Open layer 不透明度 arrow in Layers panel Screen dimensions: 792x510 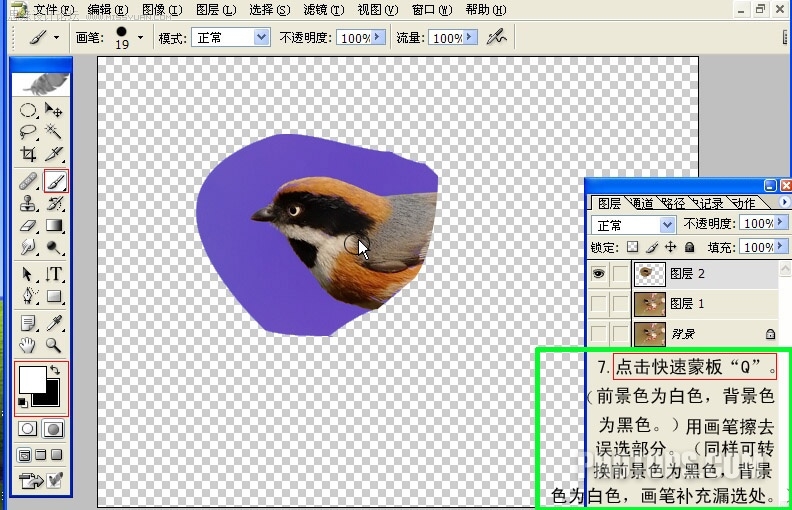781,223
